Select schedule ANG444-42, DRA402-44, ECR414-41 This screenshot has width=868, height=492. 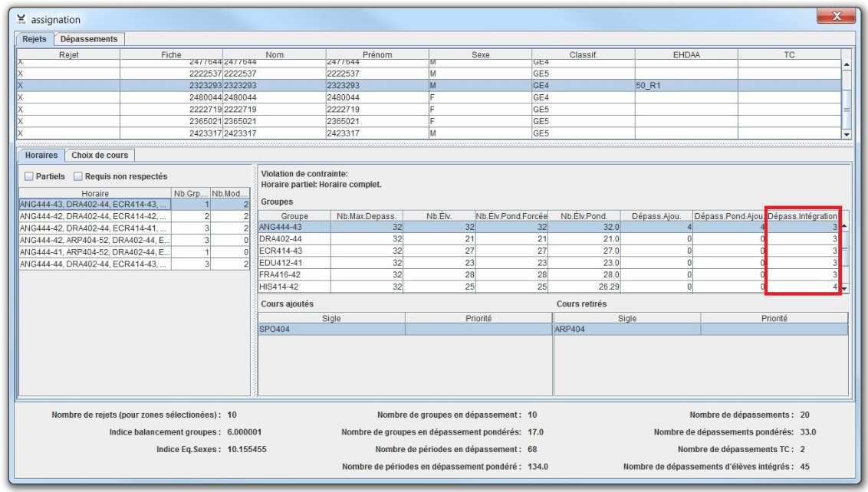(134, 228)
